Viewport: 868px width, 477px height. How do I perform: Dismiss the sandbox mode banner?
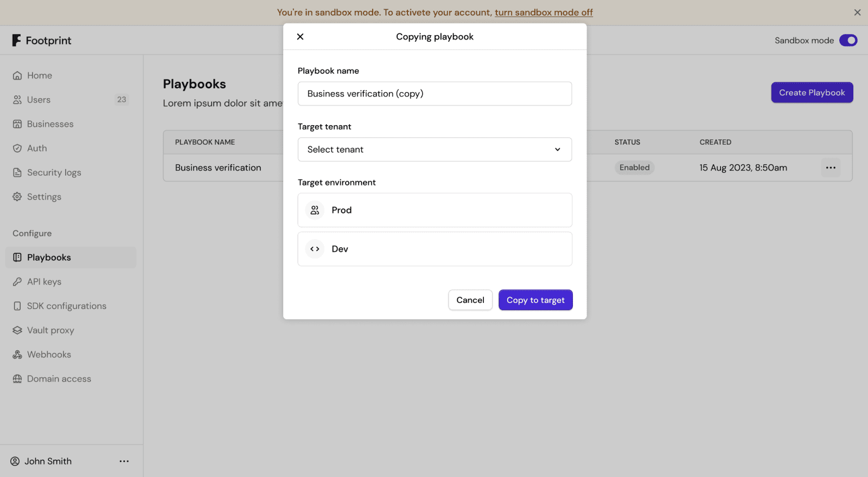click(x=857, y=12)
